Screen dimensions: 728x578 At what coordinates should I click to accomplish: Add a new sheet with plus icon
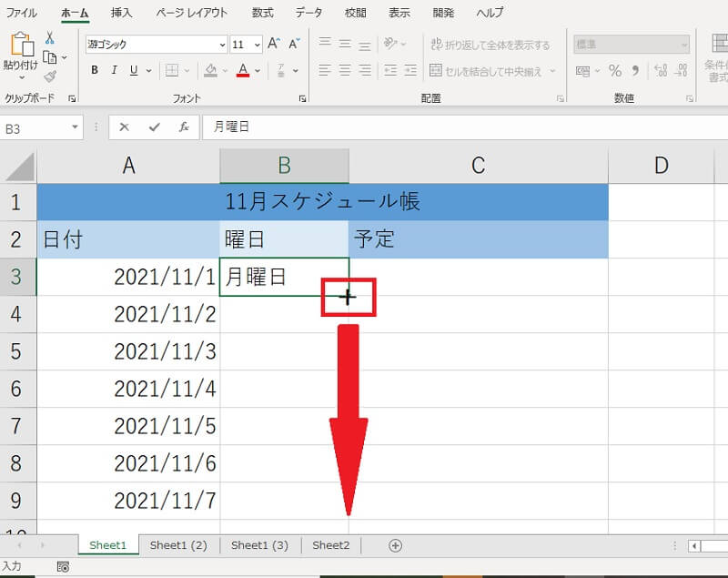pyautogui.click(x=395, y=545)
